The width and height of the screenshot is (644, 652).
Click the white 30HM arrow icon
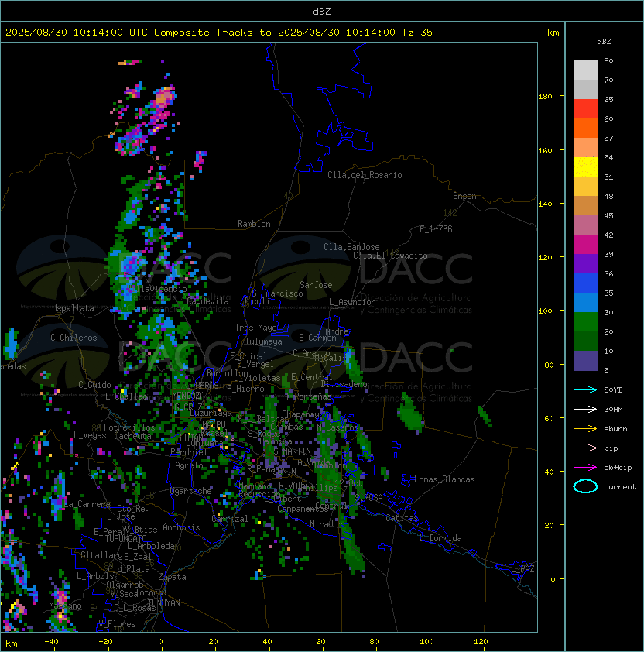pos(585,409)
